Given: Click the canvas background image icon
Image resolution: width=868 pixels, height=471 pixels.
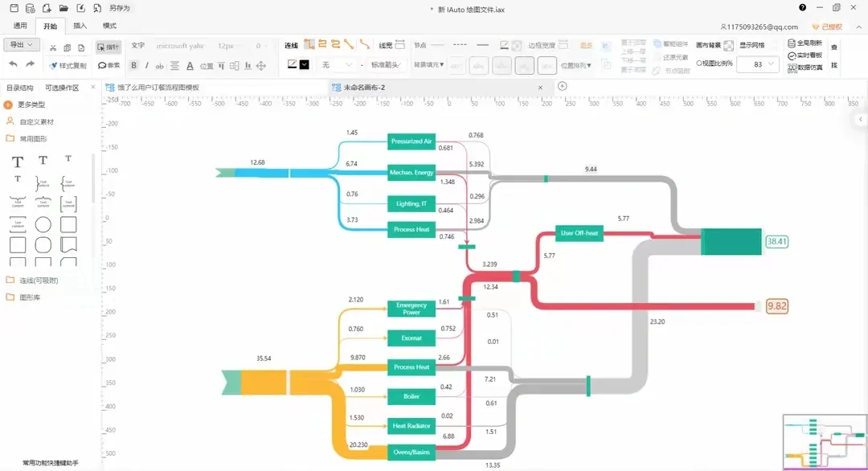Looking at the screenshot, I should pos(728,45).
